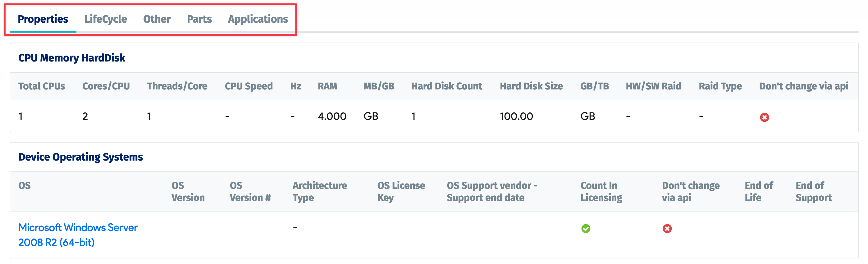
Task: Switch to the LifeCycle tab
Action: [105, 19]
